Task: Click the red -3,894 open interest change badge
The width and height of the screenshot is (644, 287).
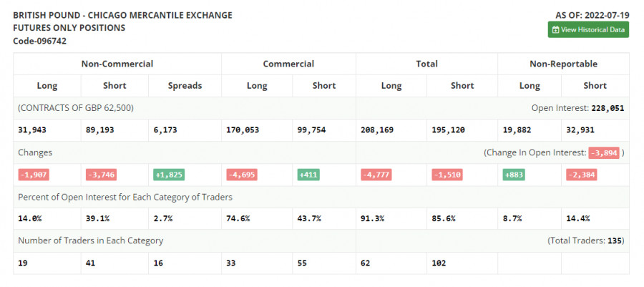Action: click(x=603, y=152)
